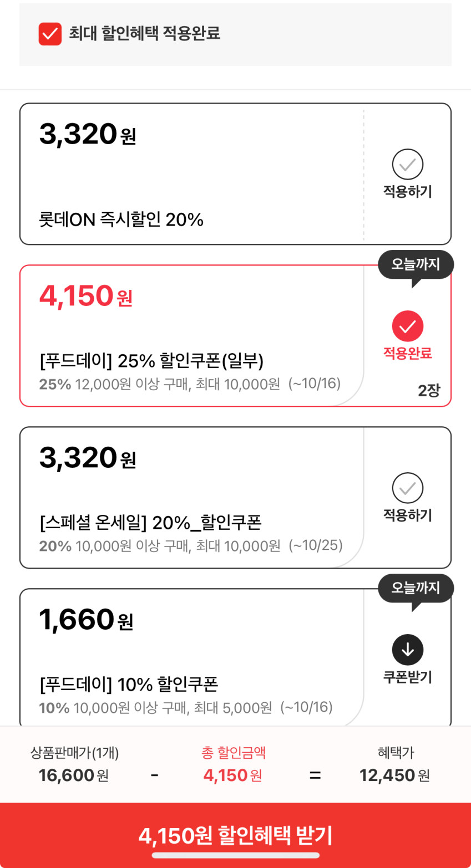
Task: Download the 푸드데이 10% coupon arrow icon
Action: click(408, 650)
